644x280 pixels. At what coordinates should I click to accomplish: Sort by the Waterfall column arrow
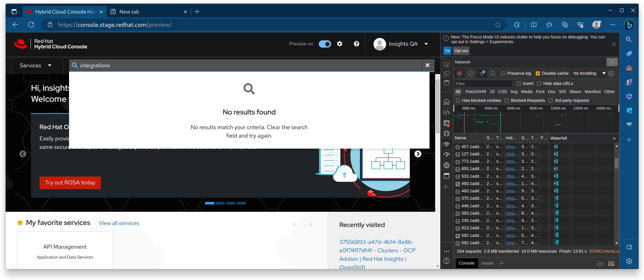click(614, 138)
